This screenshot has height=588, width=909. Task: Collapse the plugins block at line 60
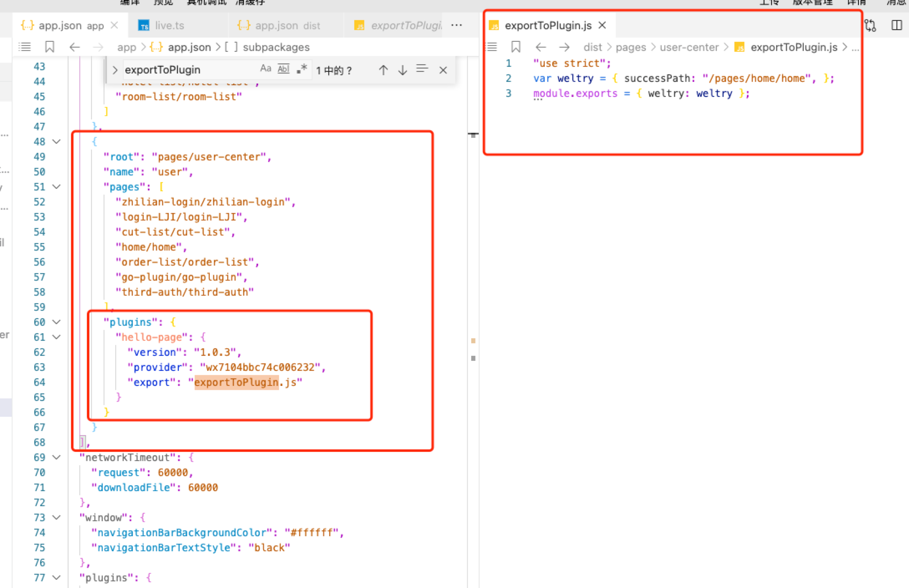coord(56,322)
